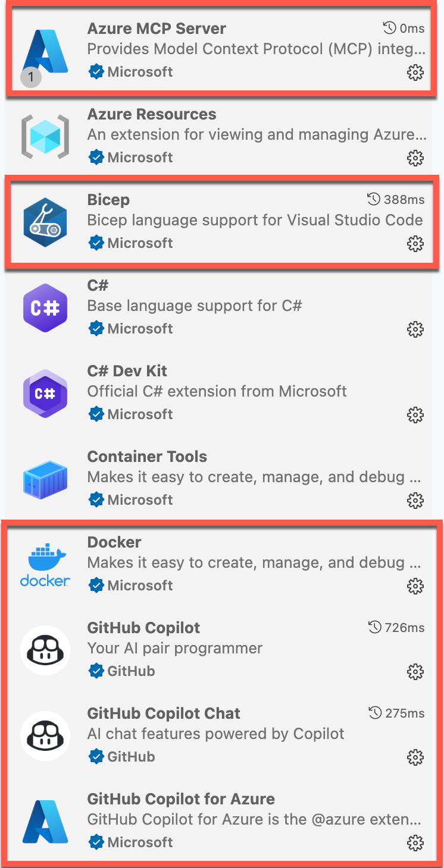Select the Azure Resources extension icon
444x868 pixels.
tap(45, 137)
